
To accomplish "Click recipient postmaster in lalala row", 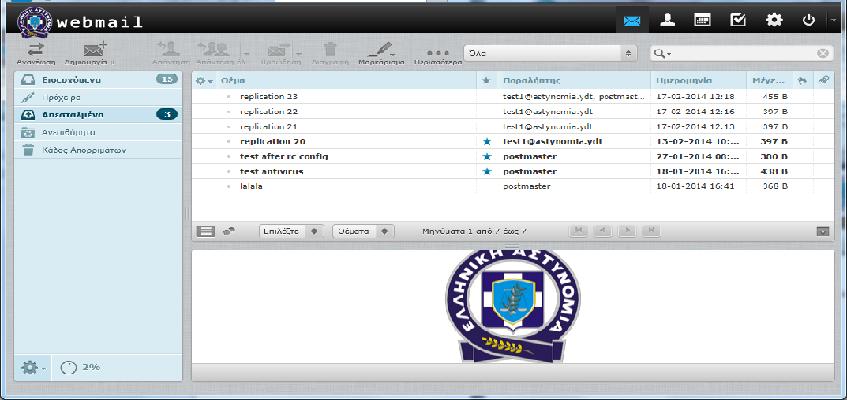I will [527, 186].
